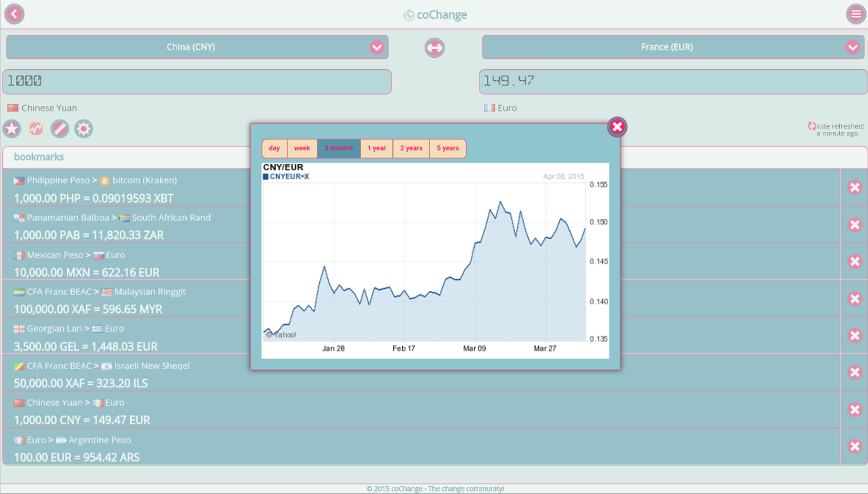Remove the XAF to Malaysian Ringgit bookmark
868x494 pixels.
(x=855, y=299)
